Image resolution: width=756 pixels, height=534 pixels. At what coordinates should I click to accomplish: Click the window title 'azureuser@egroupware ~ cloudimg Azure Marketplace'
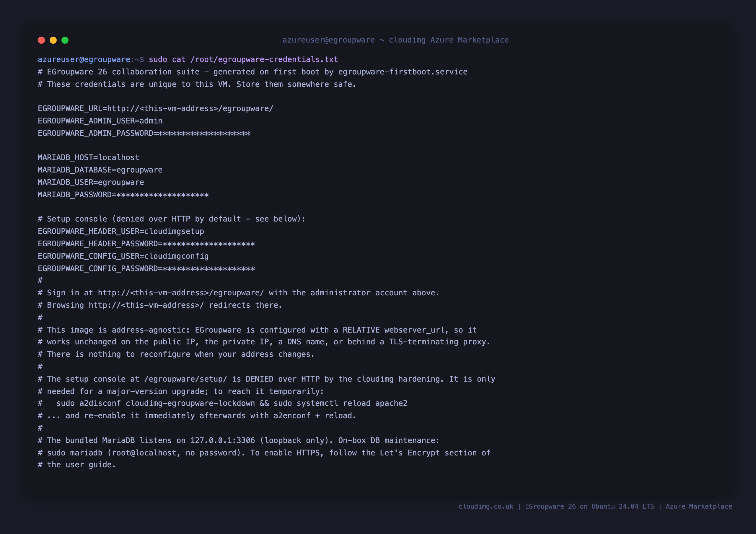click(395, 40)
